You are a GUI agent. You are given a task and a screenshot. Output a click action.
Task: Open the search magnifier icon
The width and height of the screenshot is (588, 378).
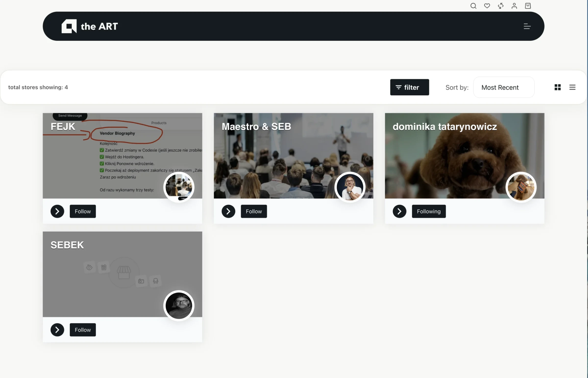pos(473,6)
